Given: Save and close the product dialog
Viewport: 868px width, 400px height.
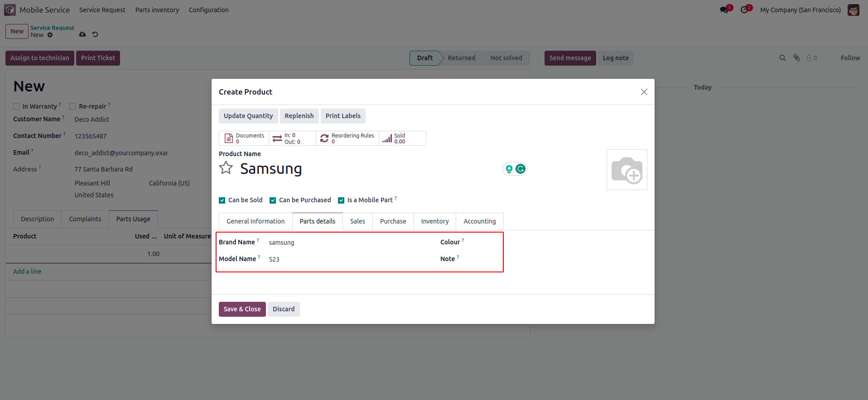Looking at the screenshot, I should coord(242,309).
